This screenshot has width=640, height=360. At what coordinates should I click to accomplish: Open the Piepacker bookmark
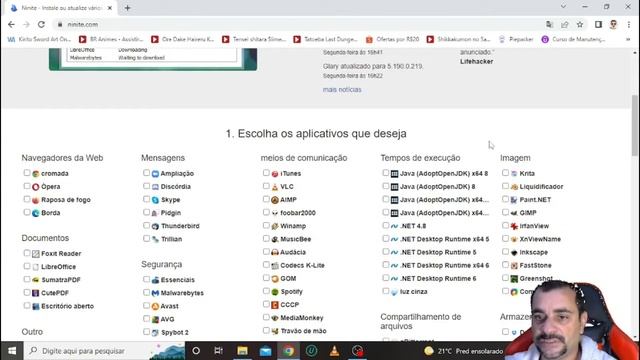(516, 39)
